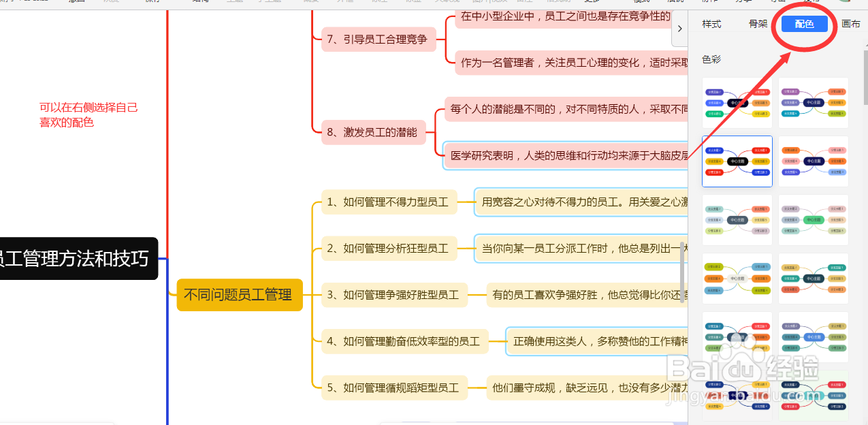
Task: Click the 导出 export icon
Action: point(776,2)
